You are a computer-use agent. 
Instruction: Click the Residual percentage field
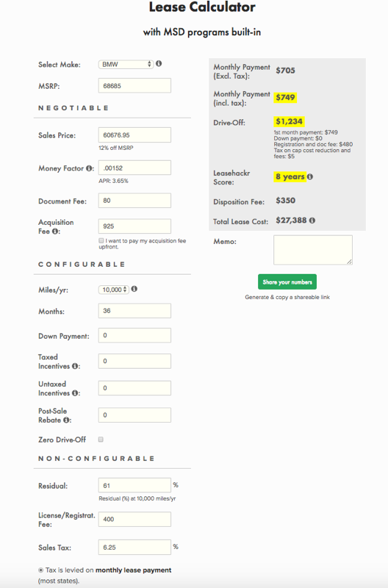click(134, 485)
